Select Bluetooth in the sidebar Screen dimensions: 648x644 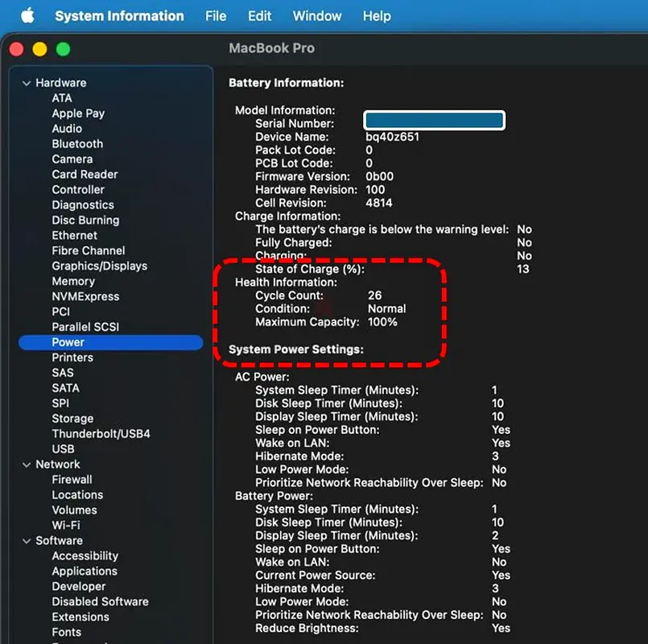(77, 144)
